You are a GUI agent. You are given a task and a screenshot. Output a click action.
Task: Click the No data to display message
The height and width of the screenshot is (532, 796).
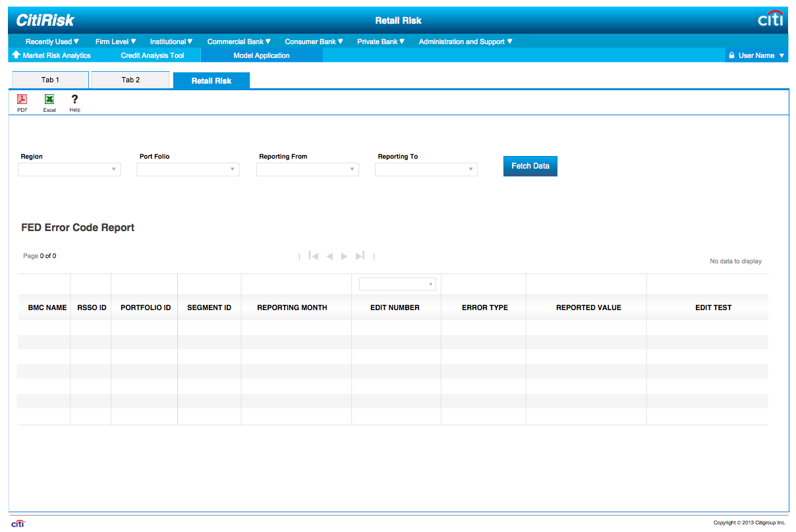click(x=735, y=261)
